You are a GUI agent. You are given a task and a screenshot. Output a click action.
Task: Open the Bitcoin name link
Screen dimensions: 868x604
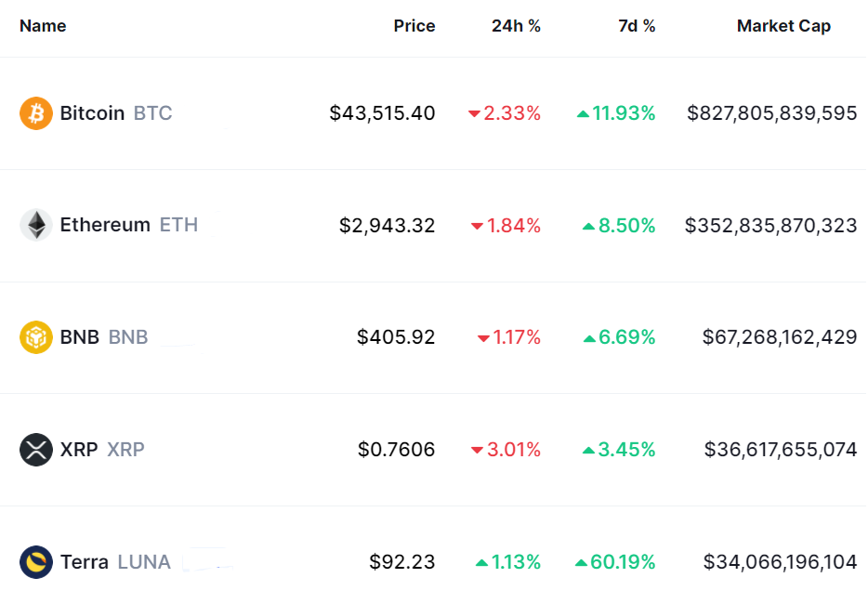(92, 113)
